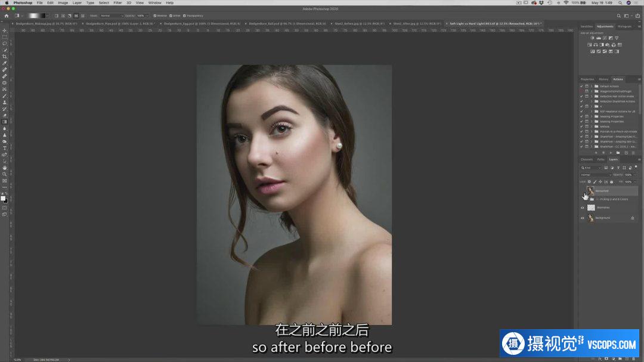Add a Levels adjustment
The height and width of the screenshot is (362, 644).
coord(599,38)
